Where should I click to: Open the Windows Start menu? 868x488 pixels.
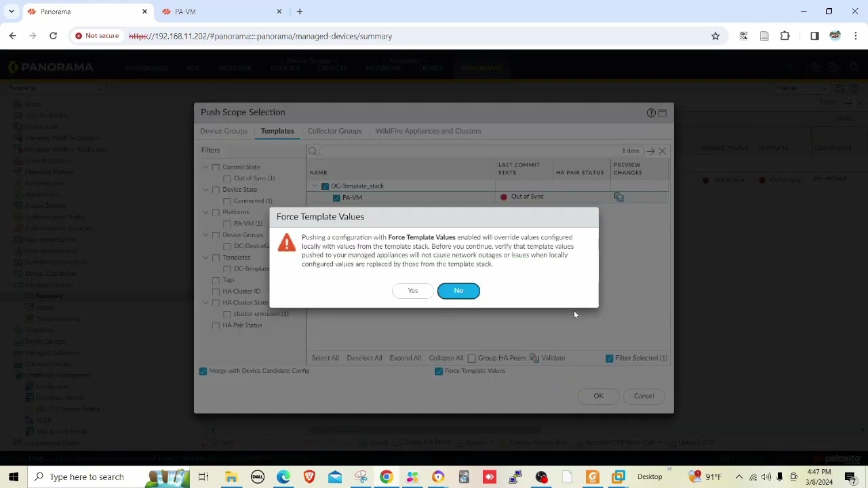pos(14,476)
